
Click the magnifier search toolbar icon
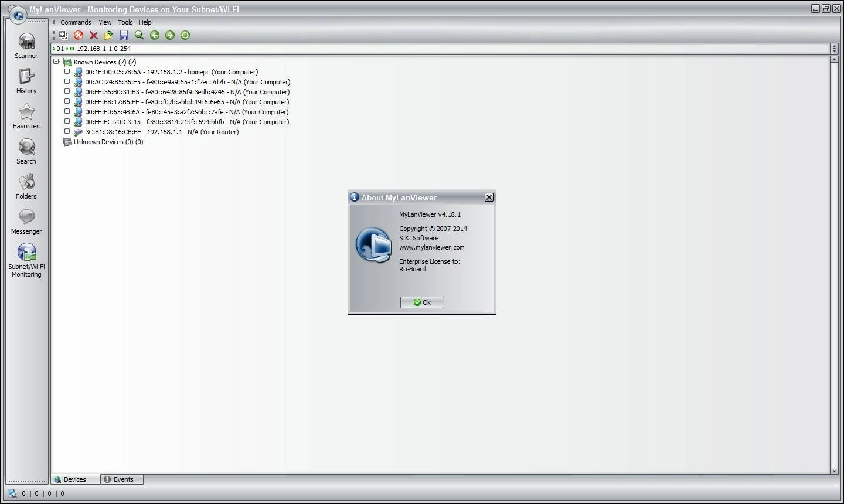click(139, 35)
